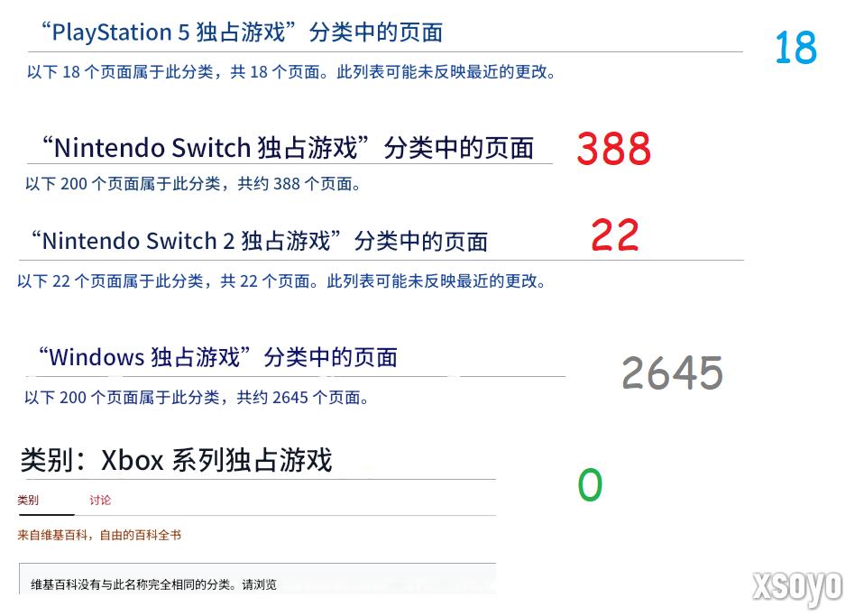Click the 来自维基百科，自由的百科全书 tagline
The image size is (855, 616).
(x=99, y=535)
